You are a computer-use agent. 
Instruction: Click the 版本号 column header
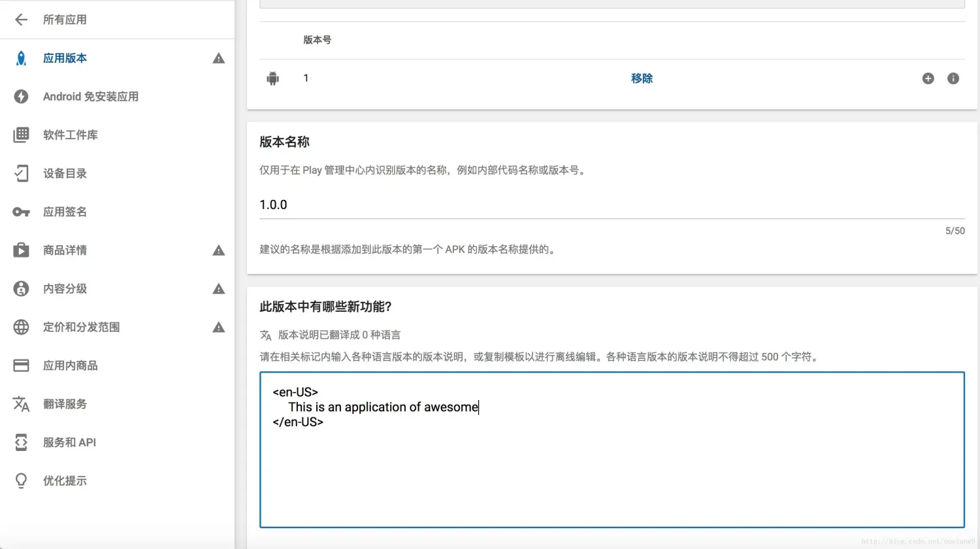point(317,40)
